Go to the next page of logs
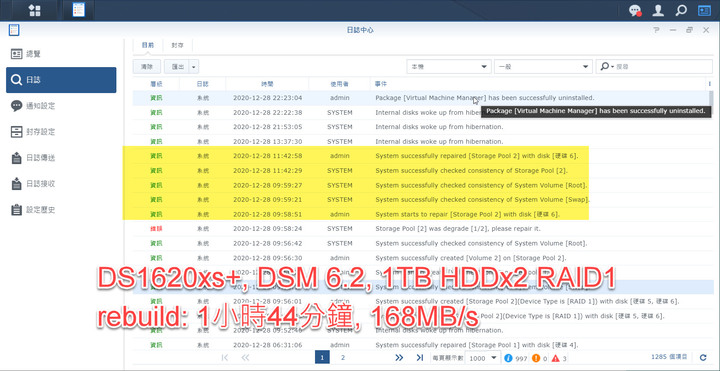The height and width of the screenshot is (371, 720). coord(399,357)
